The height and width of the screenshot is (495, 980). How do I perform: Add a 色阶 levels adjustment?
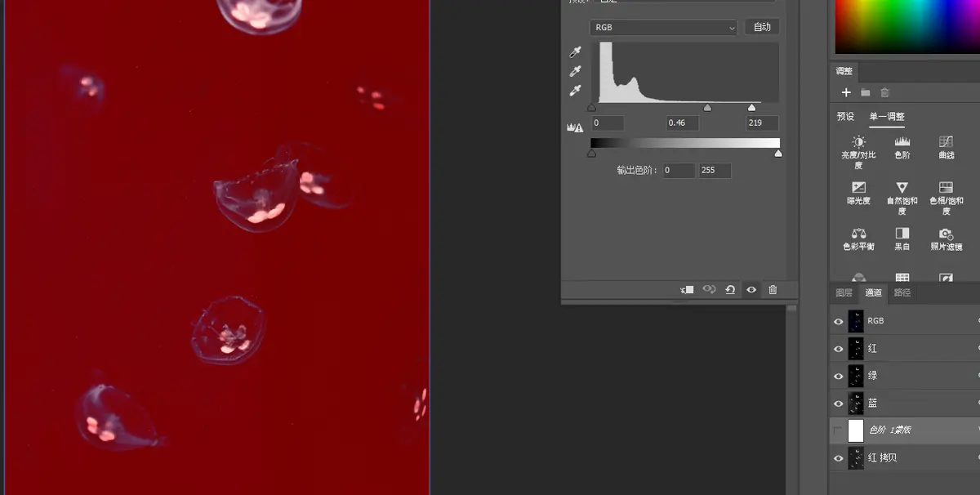[902, 147]
